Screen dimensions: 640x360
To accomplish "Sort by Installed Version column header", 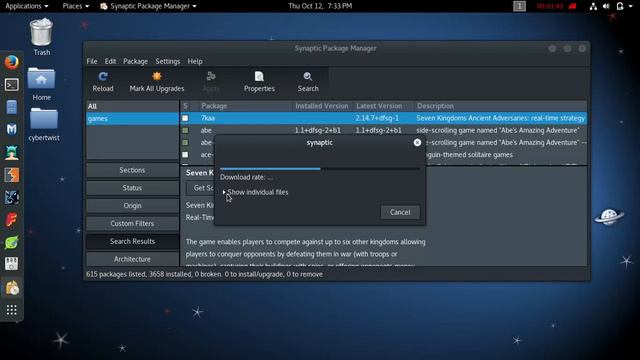I will coord(322,106).
